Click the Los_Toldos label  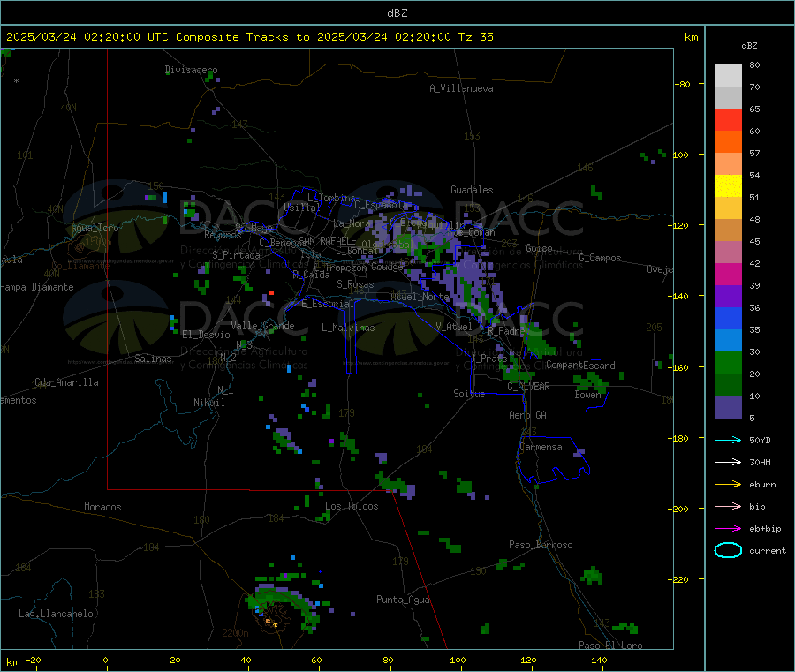click(352, 506)
